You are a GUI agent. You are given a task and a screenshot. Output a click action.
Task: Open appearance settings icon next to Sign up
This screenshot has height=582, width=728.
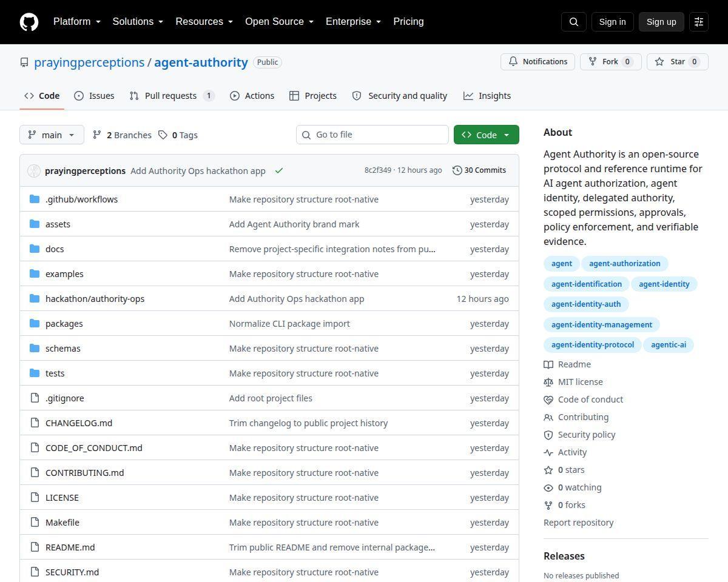(699, 22)
